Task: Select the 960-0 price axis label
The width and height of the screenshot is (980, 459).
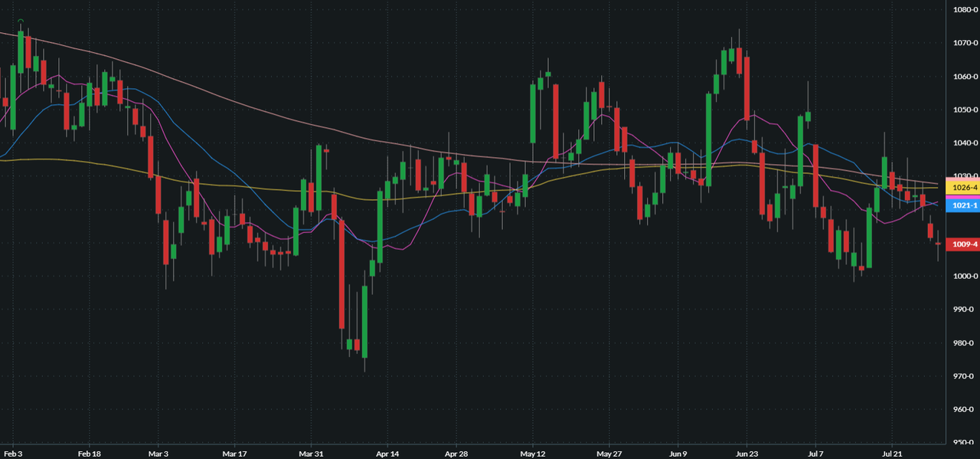Action: pyautogui.click(x=965, y=409)
